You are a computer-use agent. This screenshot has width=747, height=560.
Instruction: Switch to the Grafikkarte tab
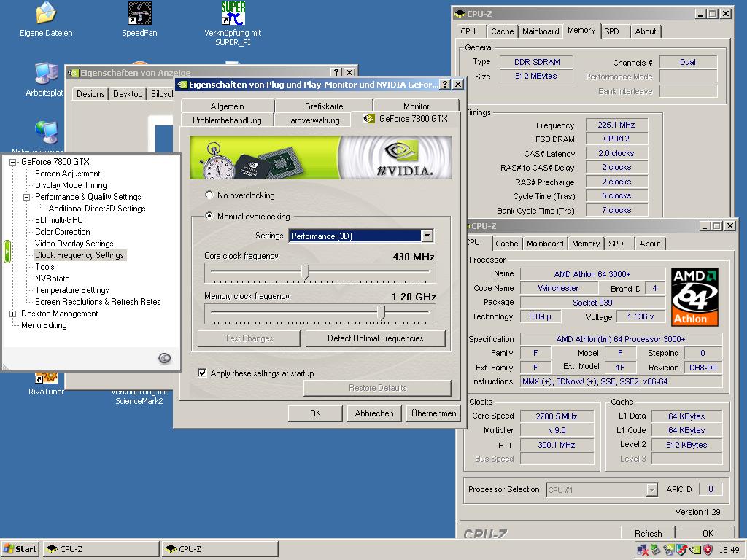pos(324,106)
